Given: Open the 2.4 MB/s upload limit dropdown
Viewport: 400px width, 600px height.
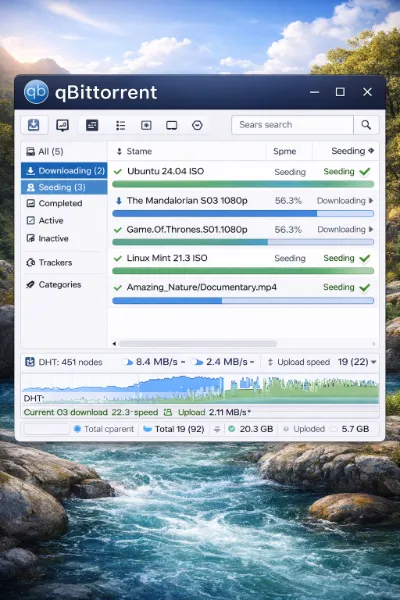Looking at the screenshot, I should click(252, 362).
